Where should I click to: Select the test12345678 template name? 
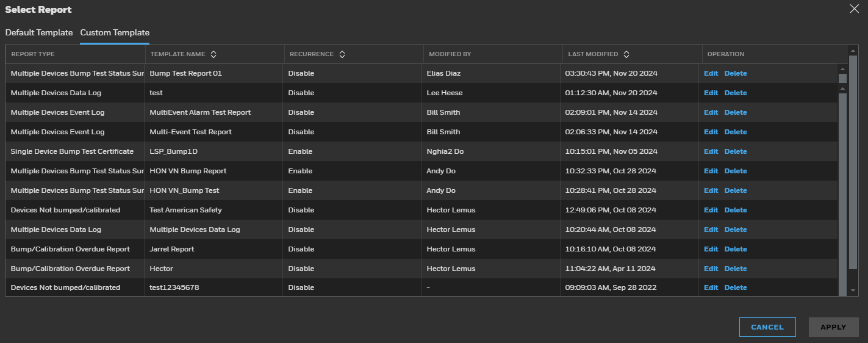[x=174, y=287]
